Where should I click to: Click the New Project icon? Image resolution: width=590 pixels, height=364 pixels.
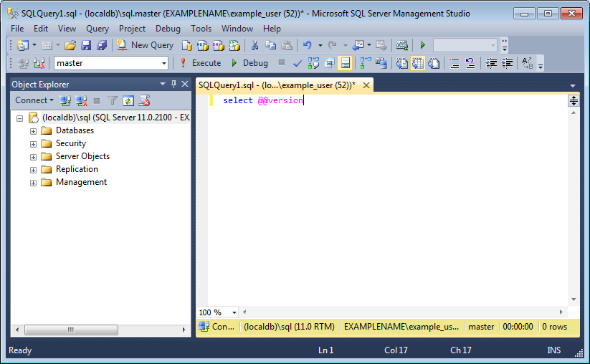pos(22,46)
